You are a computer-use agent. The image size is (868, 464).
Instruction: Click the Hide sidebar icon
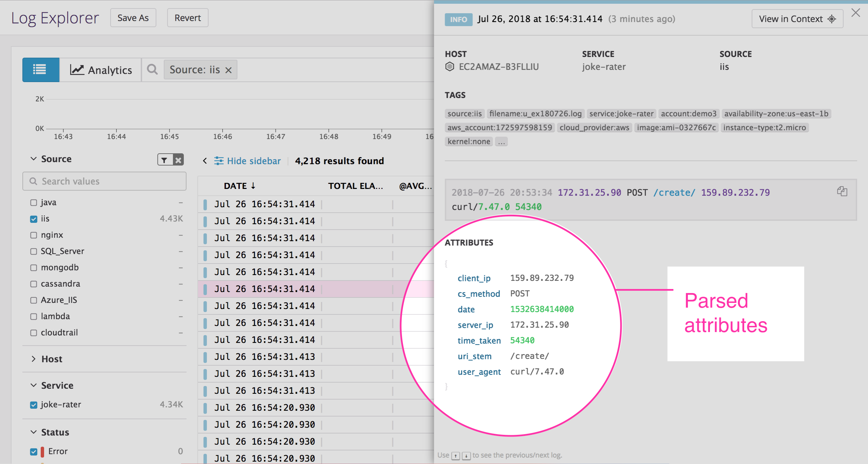[x=219, y=161]
